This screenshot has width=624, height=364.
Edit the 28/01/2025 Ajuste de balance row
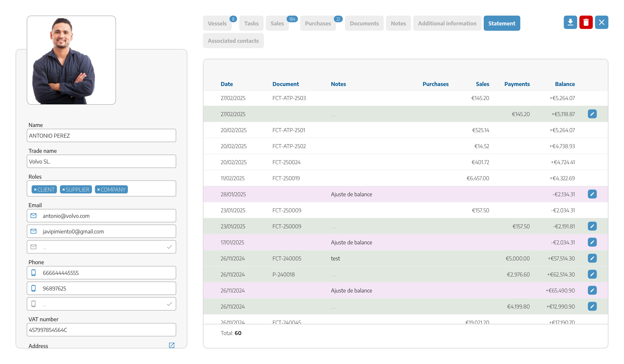592,194
